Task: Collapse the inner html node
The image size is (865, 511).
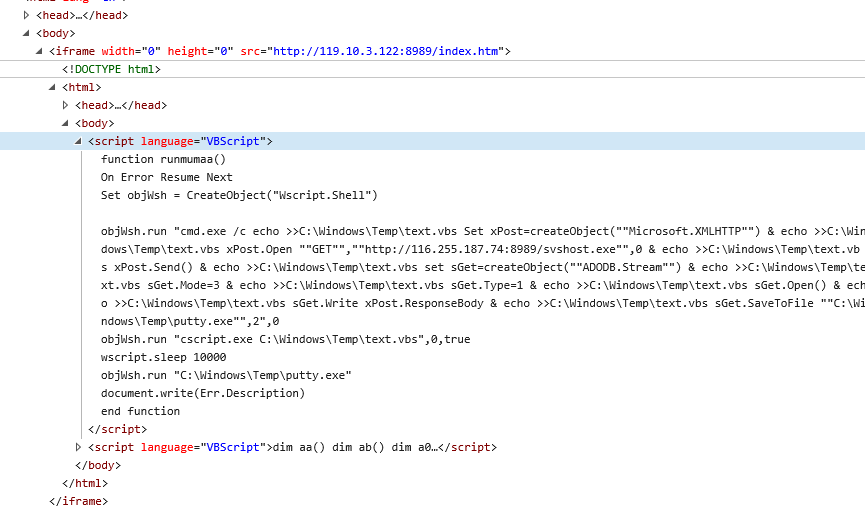Action: (52, 87)
